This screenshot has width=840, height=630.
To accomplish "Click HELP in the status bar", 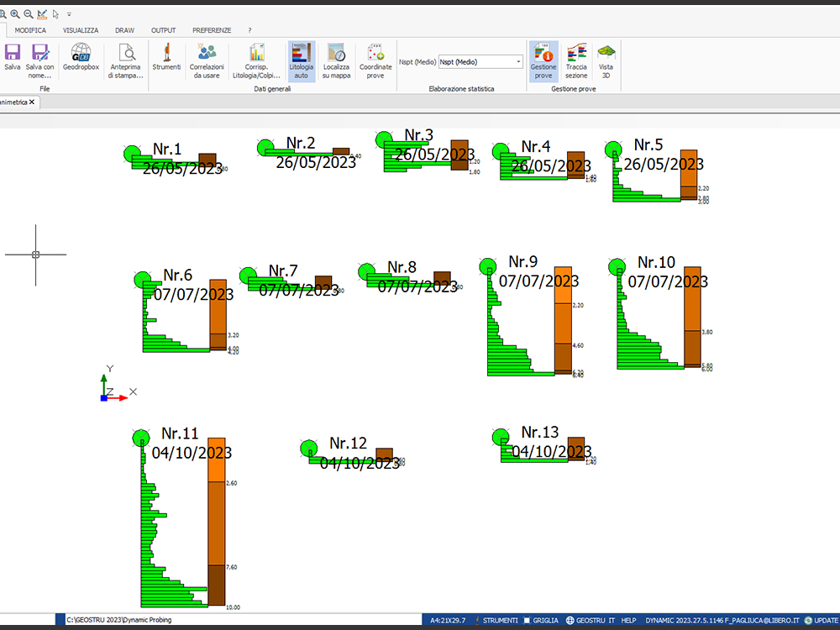I will (628, 621).
